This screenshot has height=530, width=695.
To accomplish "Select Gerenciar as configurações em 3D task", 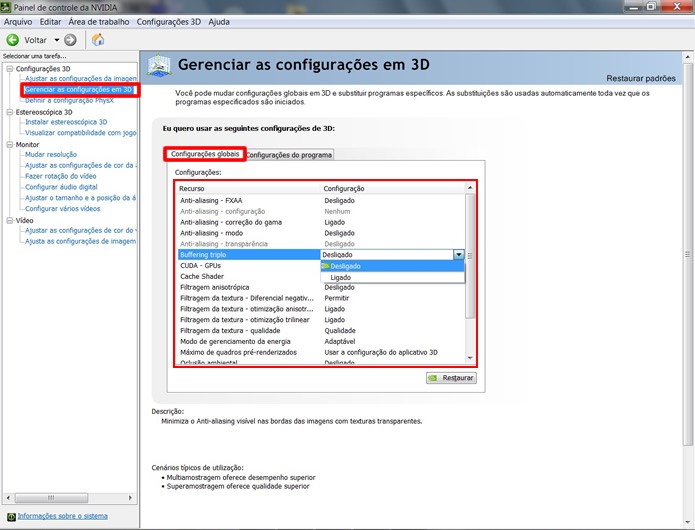I will pyautogui.click(x=78, y=90).
